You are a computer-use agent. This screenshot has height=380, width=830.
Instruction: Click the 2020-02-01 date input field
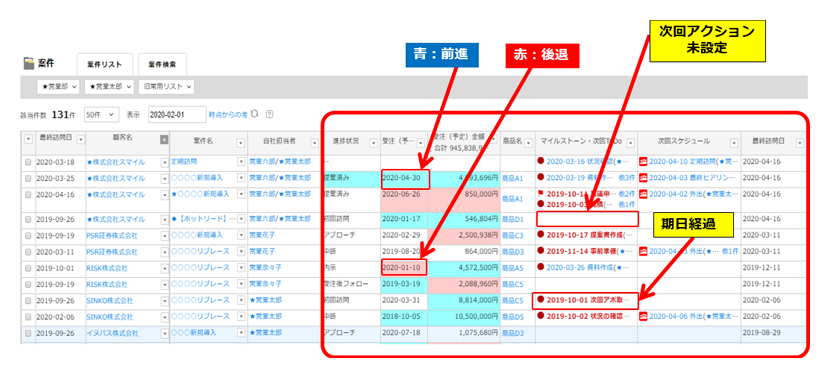coord(177,114)
